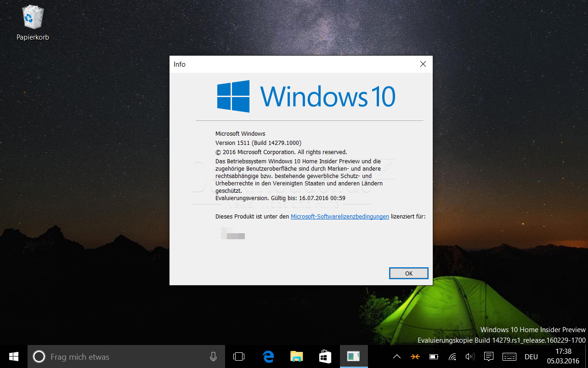Open File Explorer from the taskbar
588x368 pixels.
pyautogui.click(x=297, y=356)
